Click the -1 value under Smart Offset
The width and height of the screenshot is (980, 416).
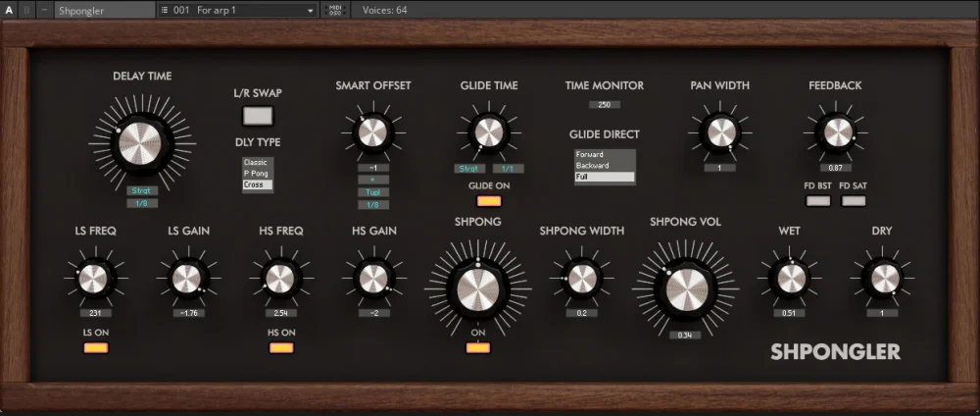[373, 168]
